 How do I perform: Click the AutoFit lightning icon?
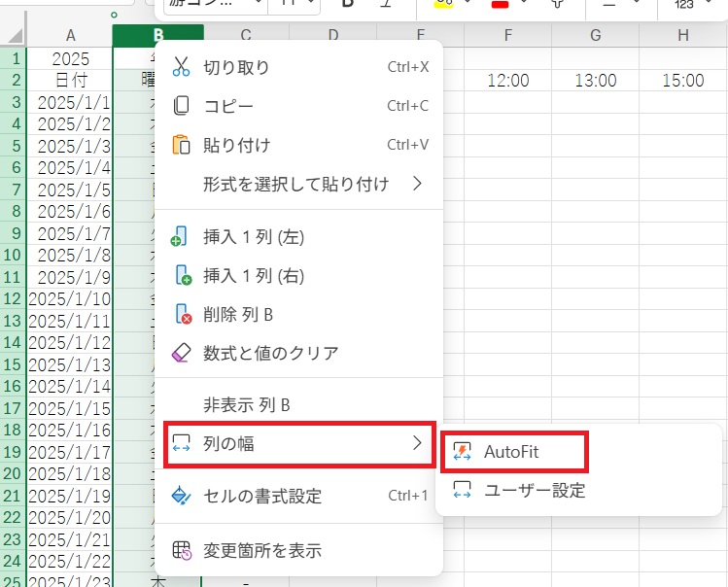click(462, 451)
